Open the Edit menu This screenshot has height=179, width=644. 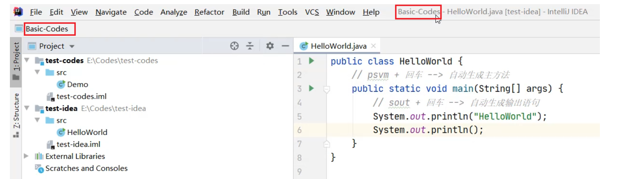point(56,12)
